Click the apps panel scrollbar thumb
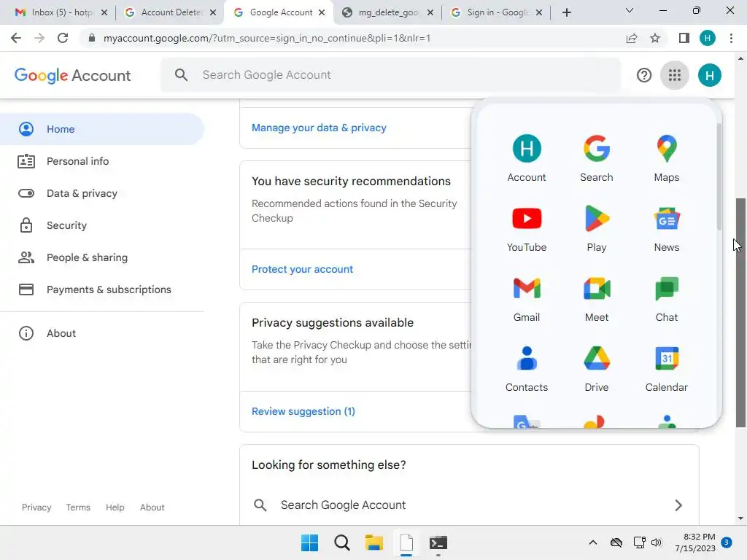 pos(719,176)
